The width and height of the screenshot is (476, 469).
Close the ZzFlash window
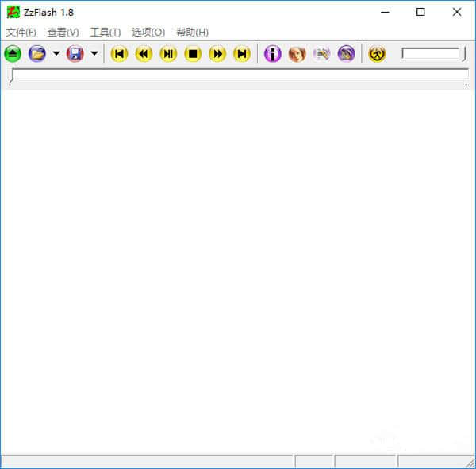(x=457, y=12)
